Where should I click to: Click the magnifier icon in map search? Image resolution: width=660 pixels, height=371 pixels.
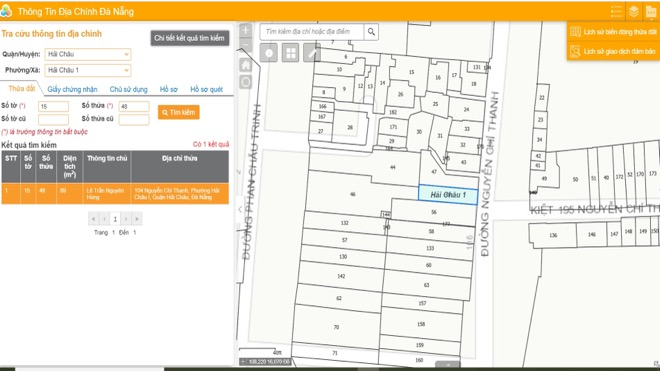coord(371,32)
